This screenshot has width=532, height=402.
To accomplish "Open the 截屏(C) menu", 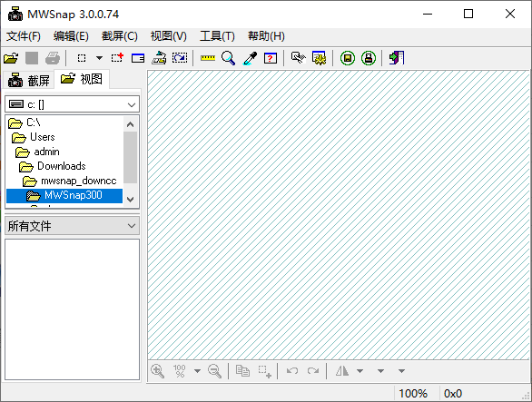I will (x=120, y=36).
